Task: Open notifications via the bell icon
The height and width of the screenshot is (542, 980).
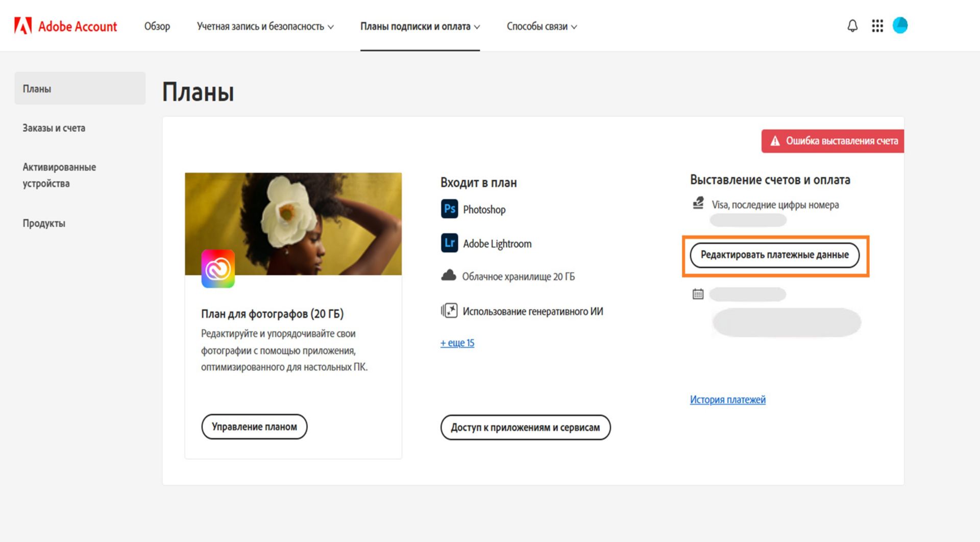Action: 852,26
